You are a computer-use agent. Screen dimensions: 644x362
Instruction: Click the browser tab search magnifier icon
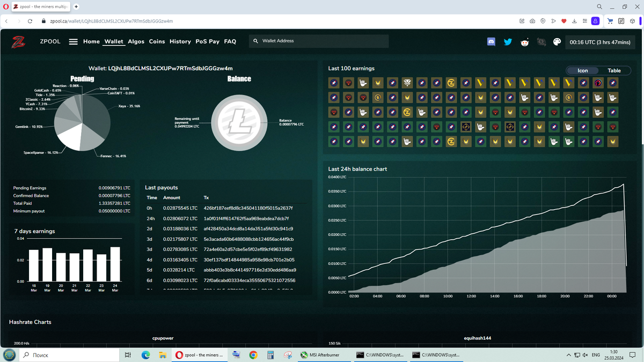(599, 6)
